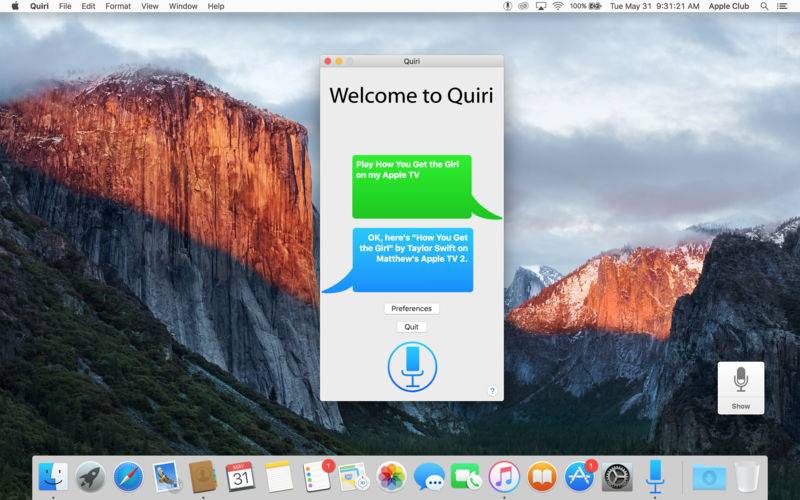Image resolution: width=800 pixels, height=500 pixels.
Task: Open Contacts book in the Dock
Action: (x=203, y=477)
